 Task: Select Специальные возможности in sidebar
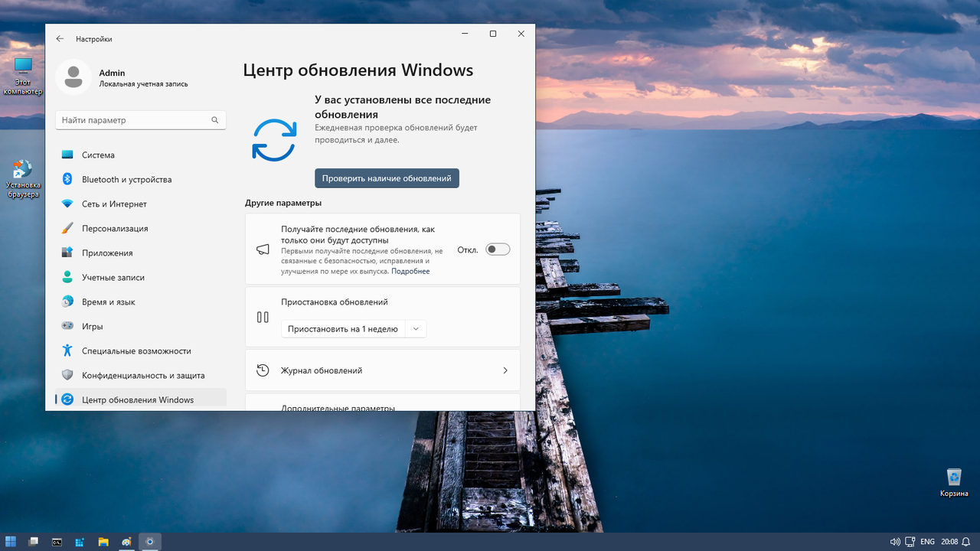141,350
